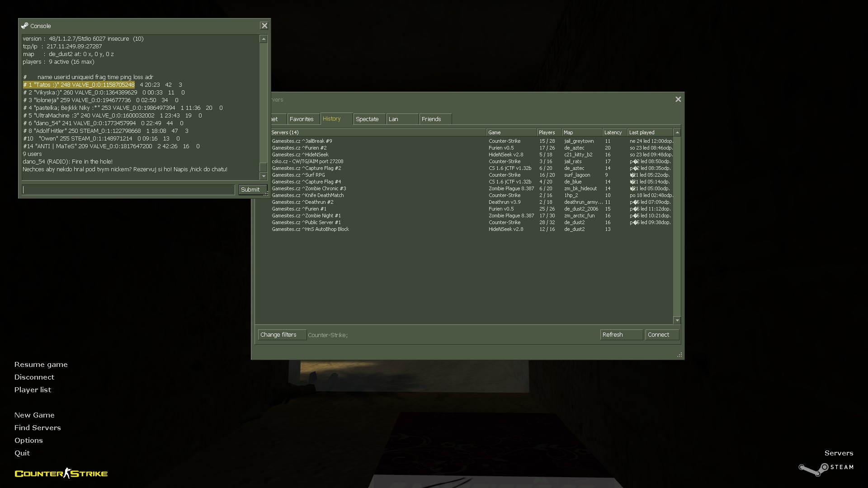This screenshot has height=488, width=868.
Task: Click the map de_dust2 line in console
Action: [x=68, y=54]
